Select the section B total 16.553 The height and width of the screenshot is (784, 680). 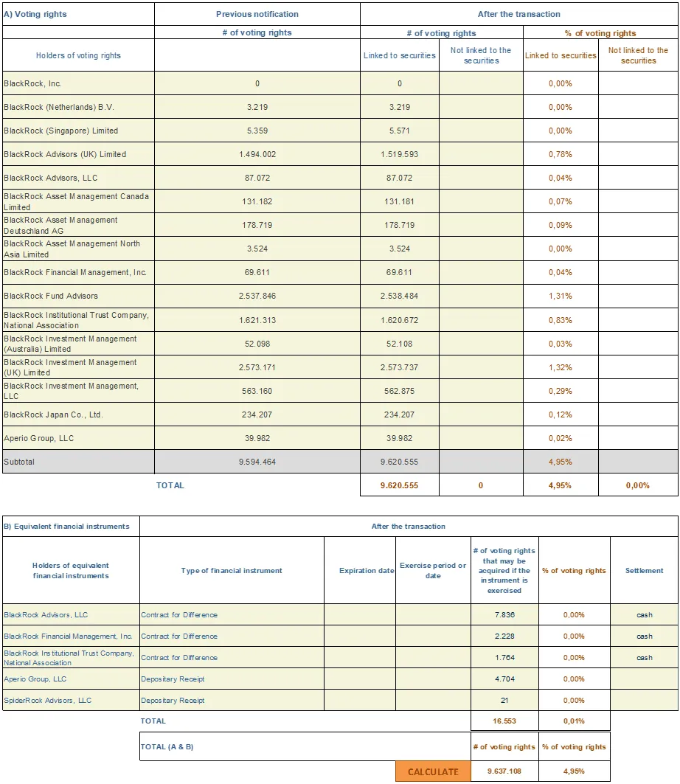pos(504,721)
